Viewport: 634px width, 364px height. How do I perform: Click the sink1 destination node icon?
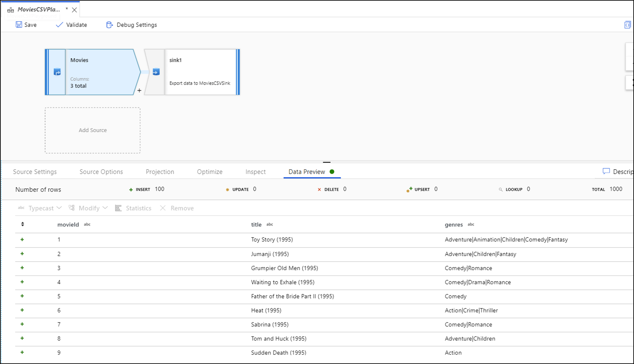[156, 72]
